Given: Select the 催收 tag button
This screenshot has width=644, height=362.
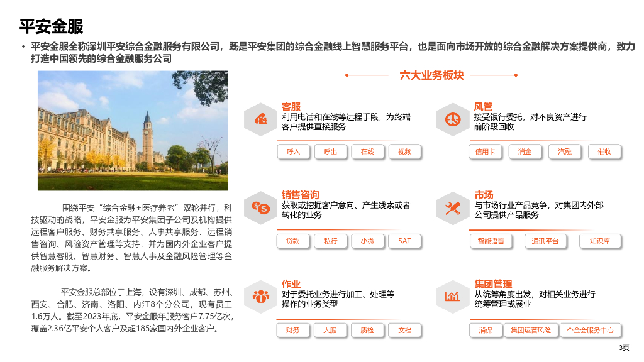Looking at the screenshot, I should pyautogui.click(x=604, y=152).
